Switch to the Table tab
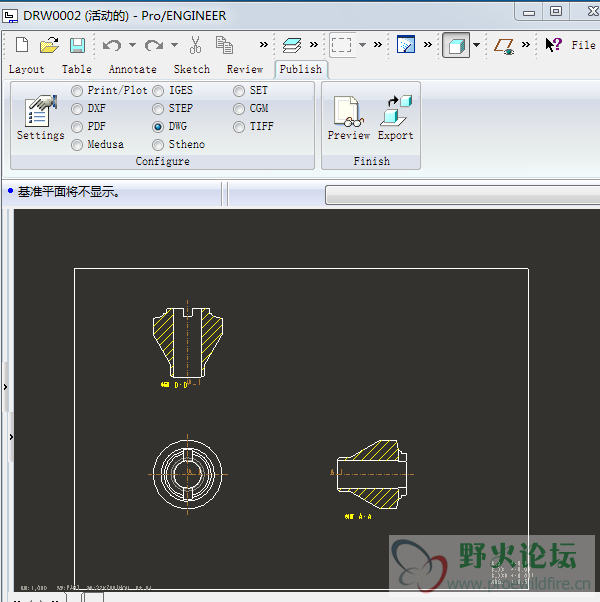Viewport: 600px width, 602px height. pos(77,69)
